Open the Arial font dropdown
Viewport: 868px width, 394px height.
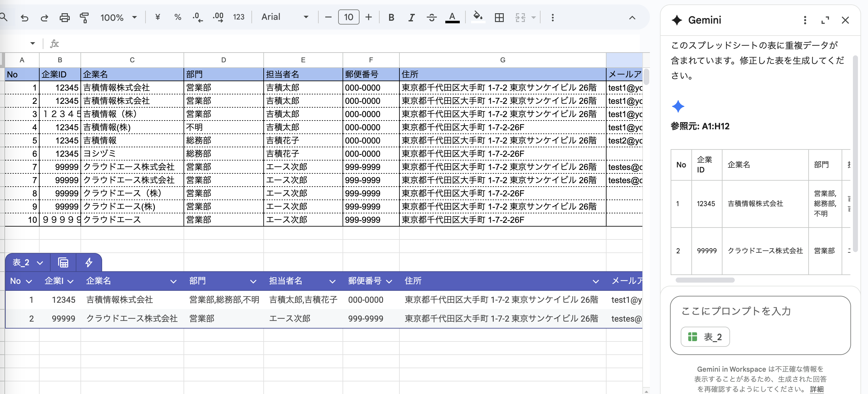pyautogui.click(x=285, y=17)
